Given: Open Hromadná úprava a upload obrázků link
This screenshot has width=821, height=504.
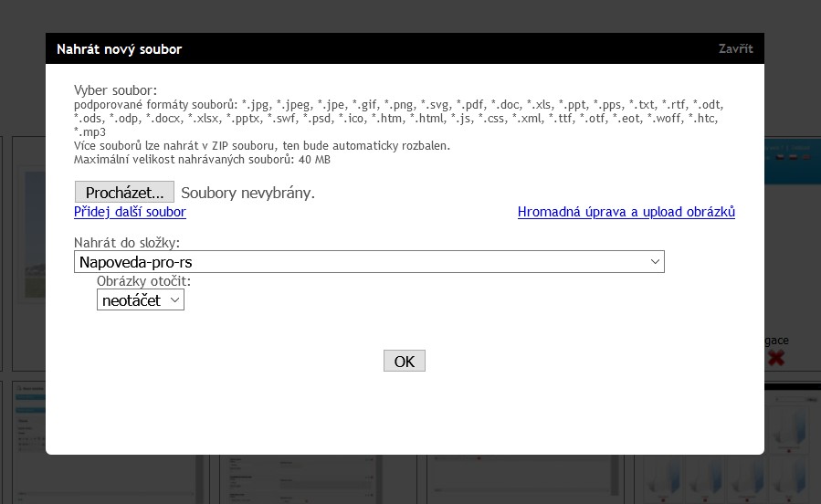Looking at the screenshot, I should (626, 212).
